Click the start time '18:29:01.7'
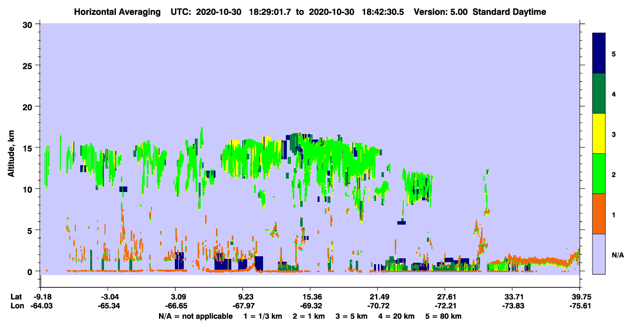The image size is (644, 330). (x=270, y=12)
